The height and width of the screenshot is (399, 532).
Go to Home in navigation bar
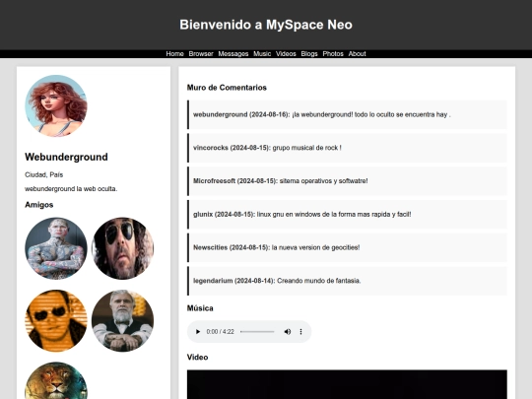(x=174, y=53)
